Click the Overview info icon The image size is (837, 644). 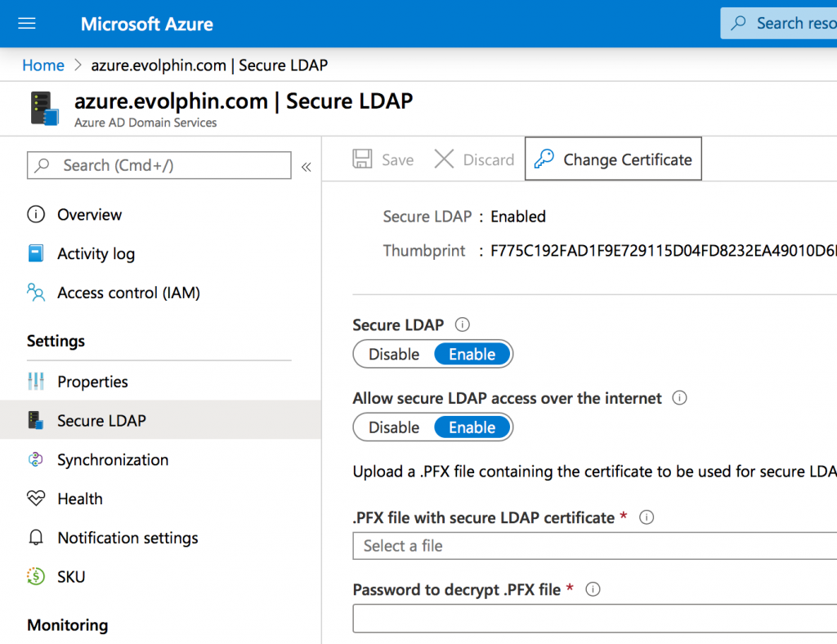36,214
